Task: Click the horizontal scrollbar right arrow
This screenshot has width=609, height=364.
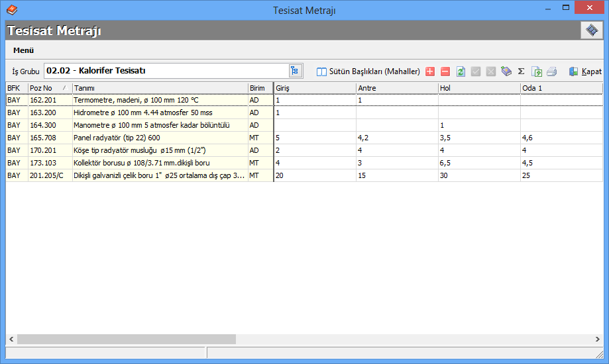Action: pos(598,339)
